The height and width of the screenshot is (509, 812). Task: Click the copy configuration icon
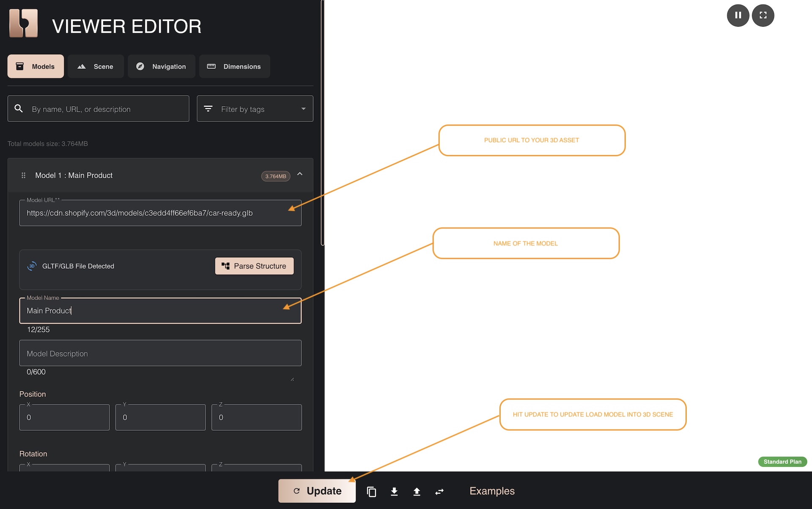pyautogui.click(x=371, y=491)
